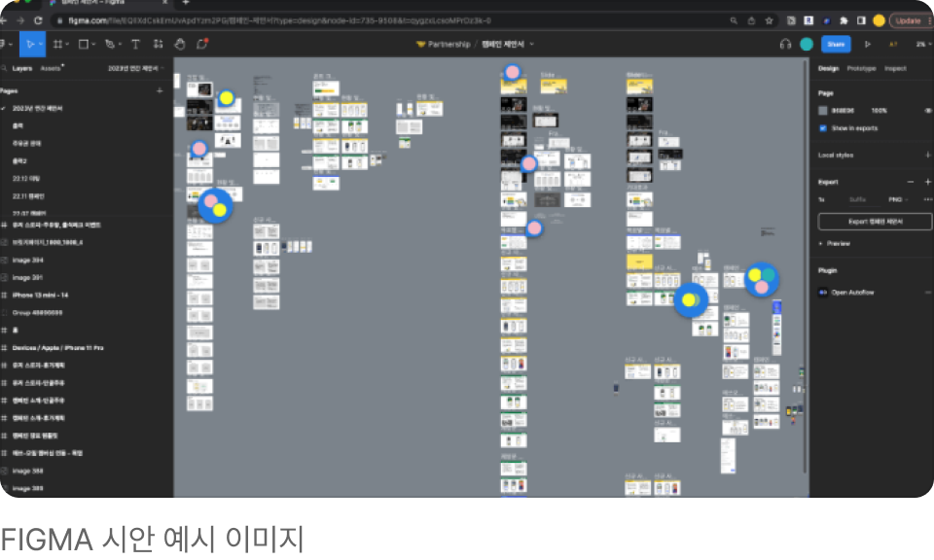
Task: Switch to the Prototype tab
Action: click(861, 68)
